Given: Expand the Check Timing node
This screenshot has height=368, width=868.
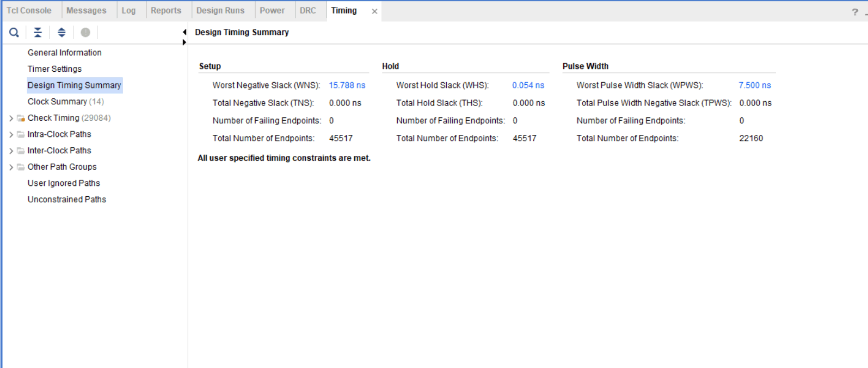Looking at the screenshot, I should (11, 118).
